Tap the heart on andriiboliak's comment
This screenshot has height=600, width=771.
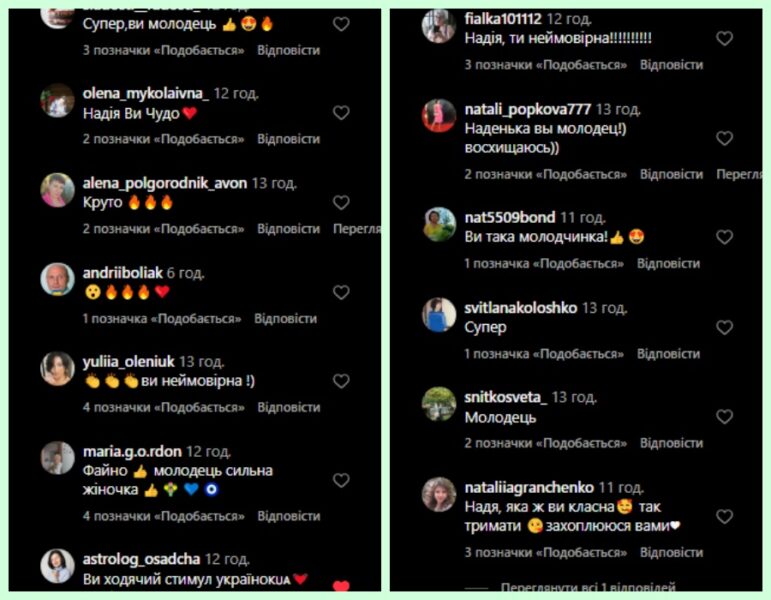[341, 293]
